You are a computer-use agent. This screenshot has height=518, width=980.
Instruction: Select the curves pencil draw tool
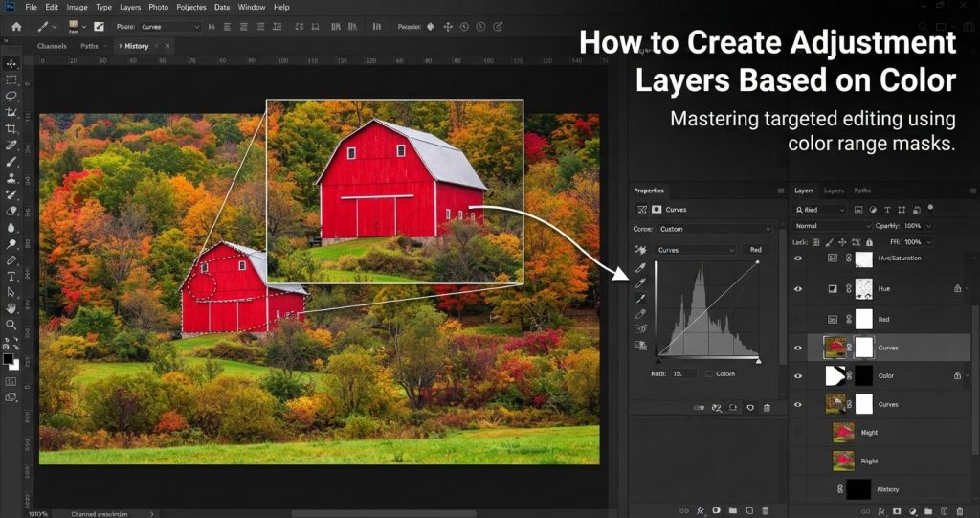point(640,314)
